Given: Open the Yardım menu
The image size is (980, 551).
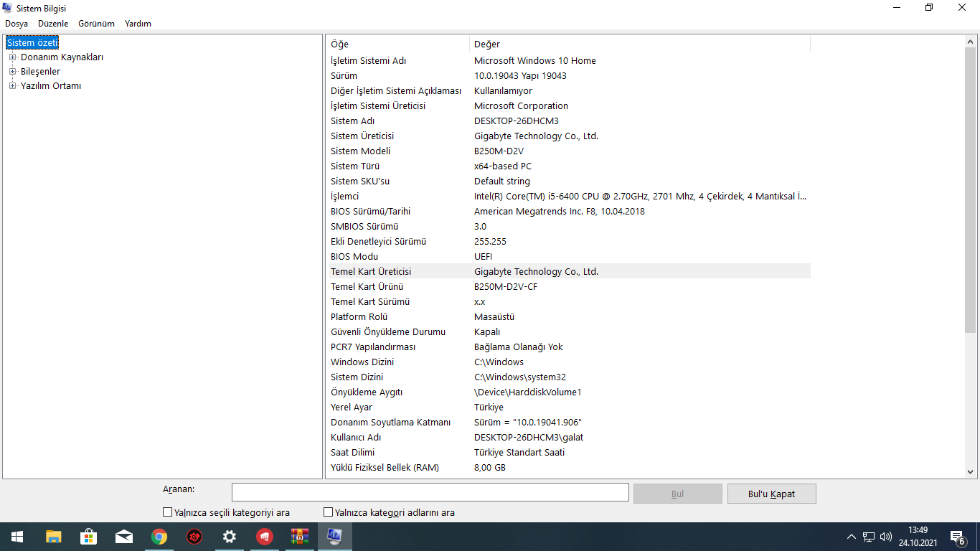Looking at the screenshot, I should [138, 24].
